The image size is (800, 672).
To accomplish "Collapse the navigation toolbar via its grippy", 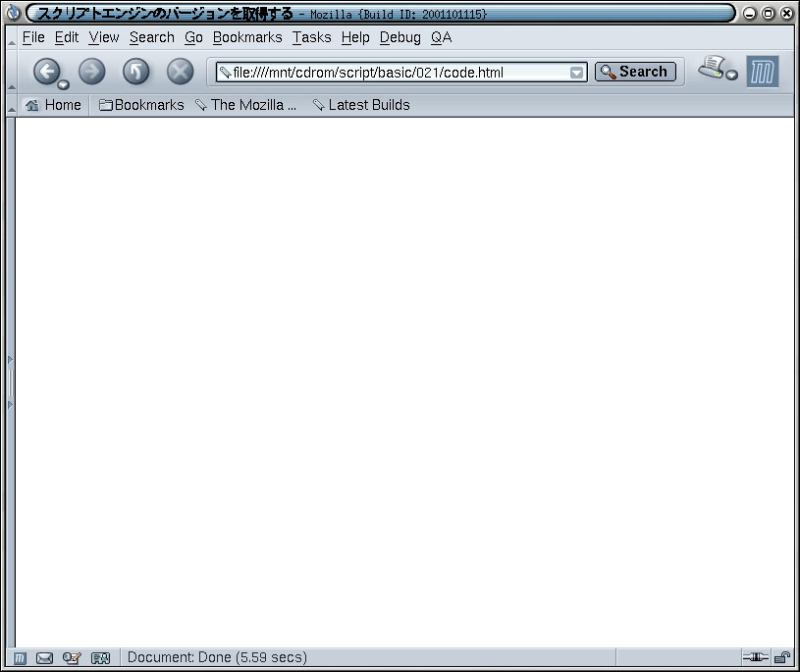I will [x=11, y=72].
